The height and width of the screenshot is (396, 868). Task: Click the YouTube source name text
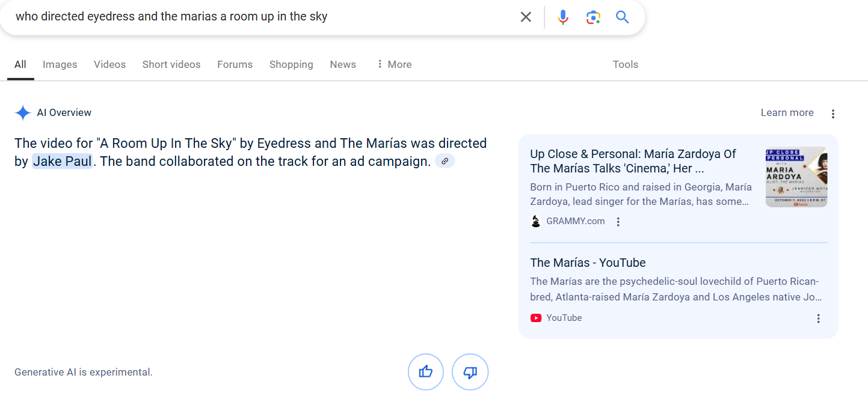click(564, 318)
